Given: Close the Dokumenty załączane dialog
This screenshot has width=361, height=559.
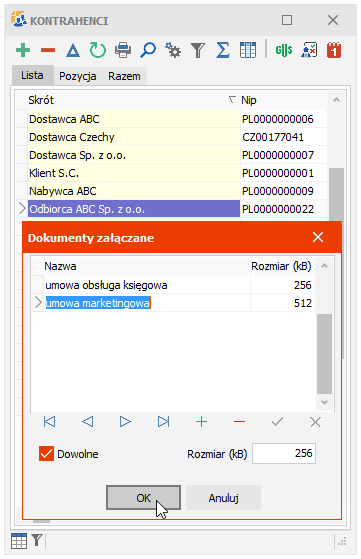Looking at the screenshot, I should (x=318, y=237).
